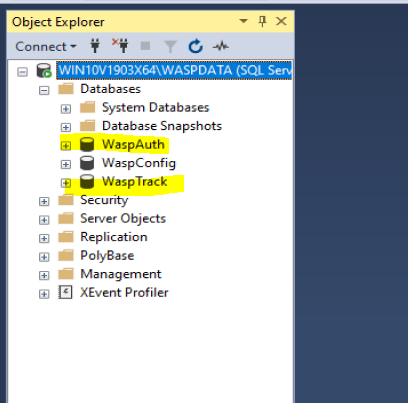Click the Stop square icon in toolbar
Screen dimensions: 408x403
[x=145, y=46]
